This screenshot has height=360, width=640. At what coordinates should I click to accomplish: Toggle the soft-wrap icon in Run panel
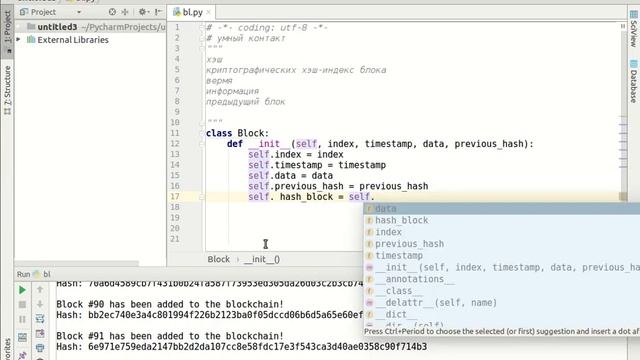click(x=40, y=319)
